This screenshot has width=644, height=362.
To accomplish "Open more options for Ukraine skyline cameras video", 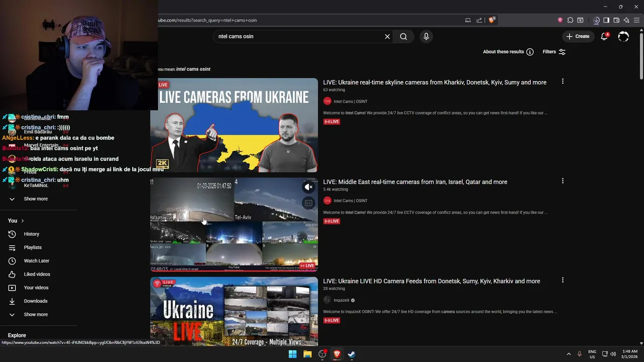I will tap(562, 81).
